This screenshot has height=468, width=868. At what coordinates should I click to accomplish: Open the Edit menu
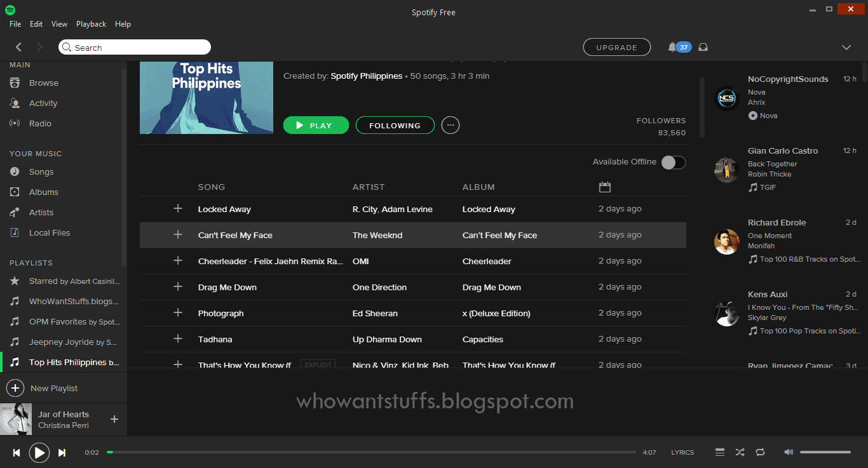[36, 24]
